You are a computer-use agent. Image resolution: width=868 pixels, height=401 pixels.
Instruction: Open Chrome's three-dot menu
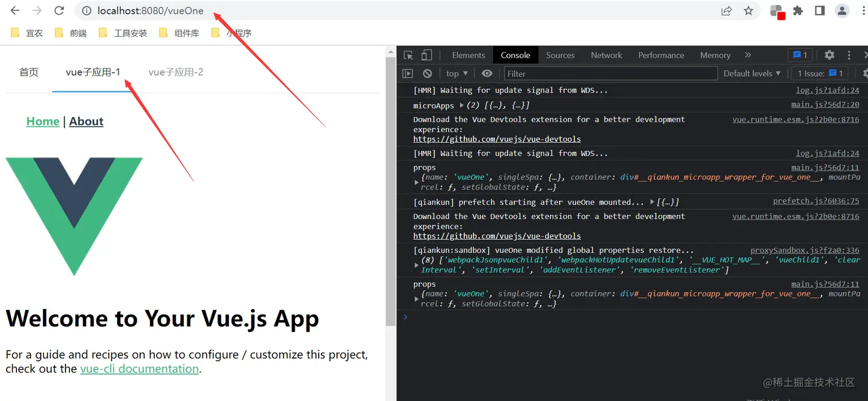pos(863,10)
